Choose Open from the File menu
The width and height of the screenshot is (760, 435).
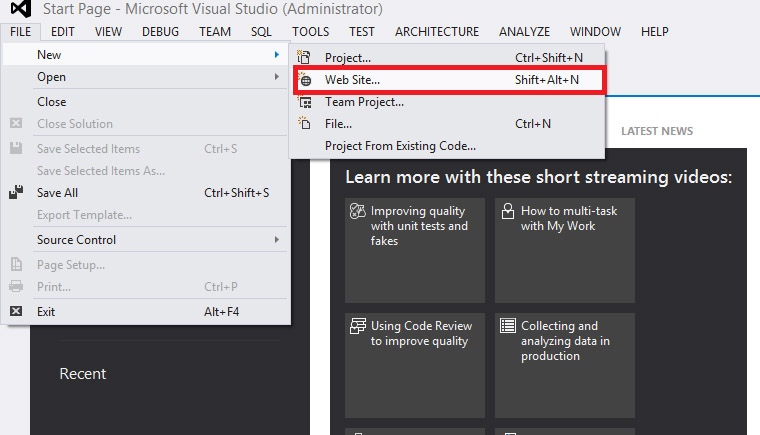click(145, 77)
